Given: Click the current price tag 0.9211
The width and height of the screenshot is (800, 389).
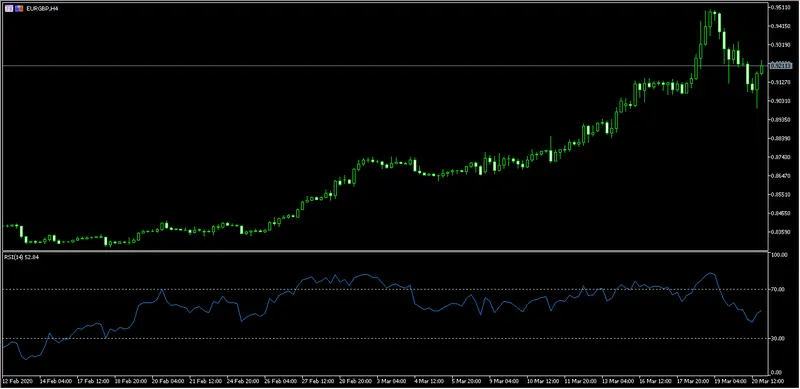Looking at the screenshot, I should [781, 65].
